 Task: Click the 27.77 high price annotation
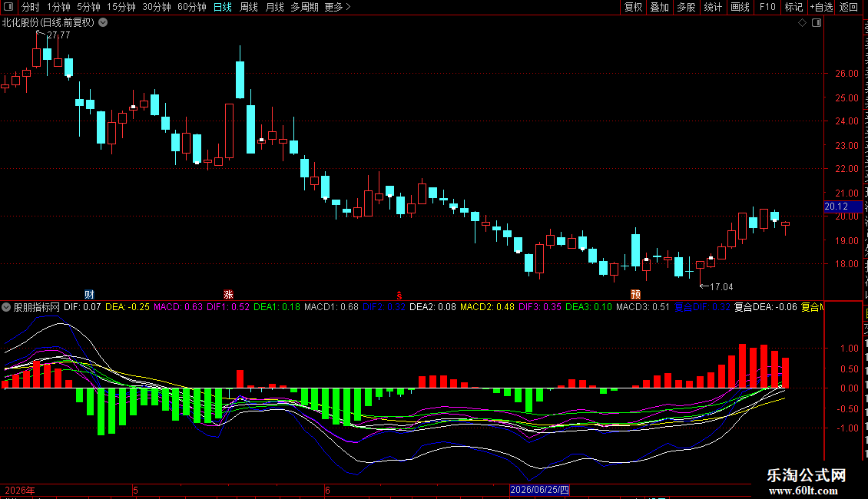coord(58,35)
